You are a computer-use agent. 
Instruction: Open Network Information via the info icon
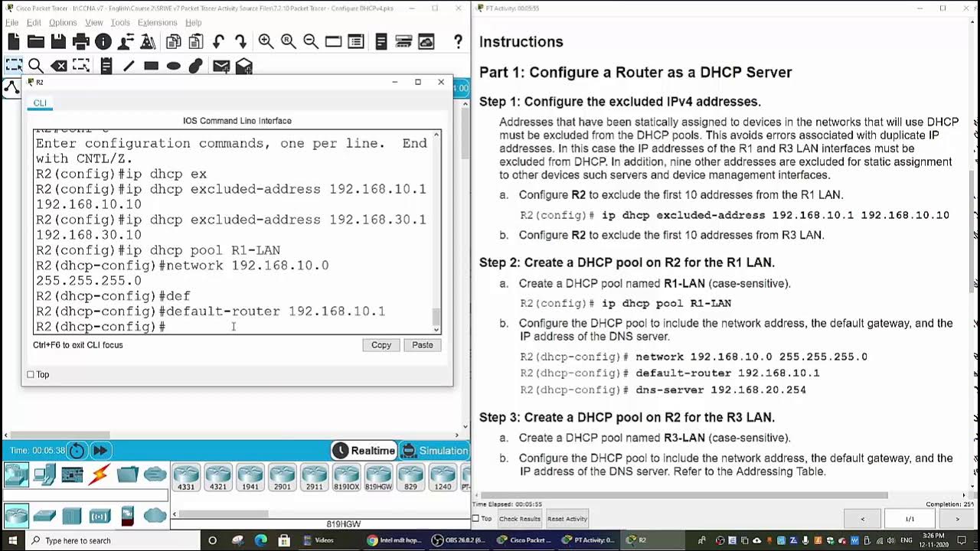pyautogui.click(x=103, y=41)
